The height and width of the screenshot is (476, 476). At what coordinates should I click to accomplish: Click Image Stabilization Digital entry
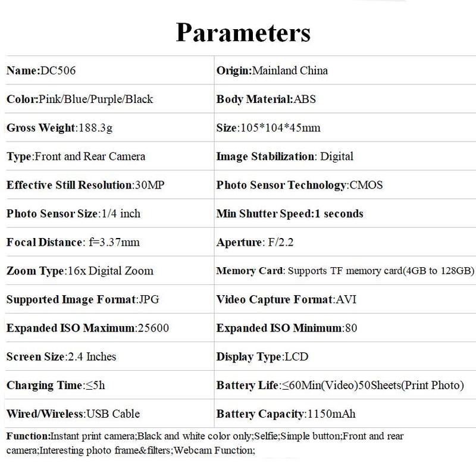[x=285, y=156]
